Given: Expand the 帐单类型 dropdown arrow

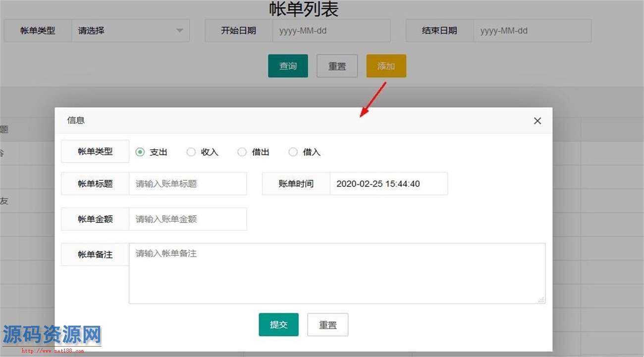Looking at the screenshot, I should click(179, 31).
